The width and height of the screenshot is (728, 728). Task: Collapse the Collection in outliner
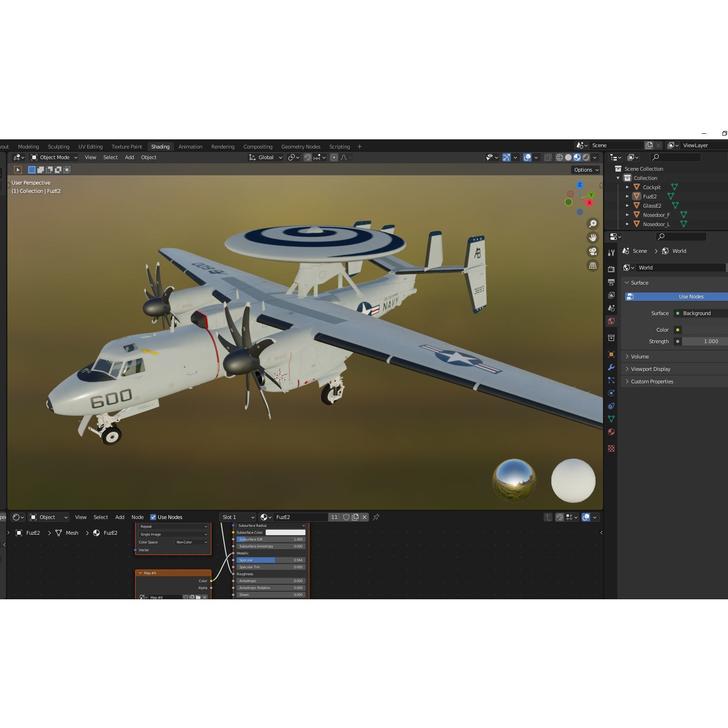click(x=618, y=178)
